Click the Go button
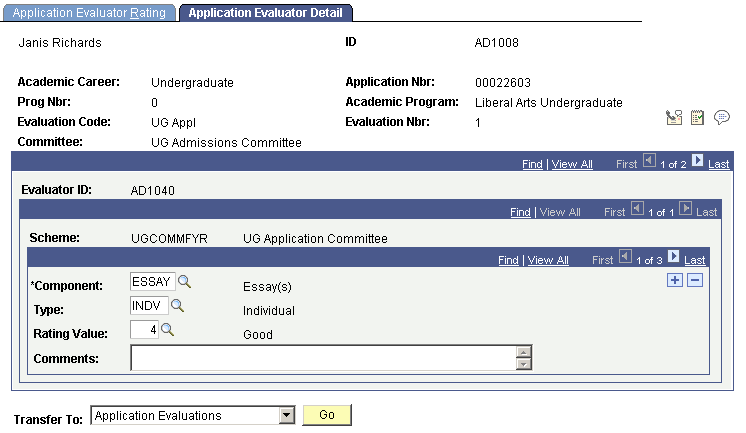The height and width of the screenshot is (433, 746). coord(327,415)
